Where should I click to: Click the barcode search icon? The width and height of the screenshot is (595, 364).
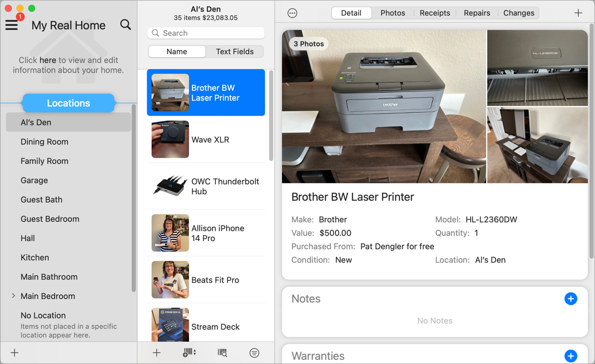pos(222,353)
